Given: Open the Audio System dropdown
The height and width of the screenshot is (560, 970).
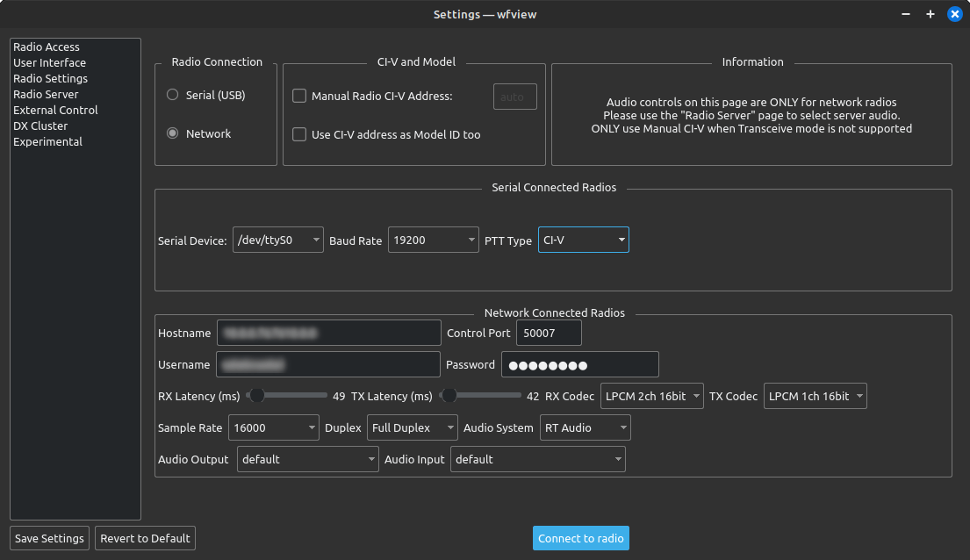Looking at the screenshot, I should point(585,427).
